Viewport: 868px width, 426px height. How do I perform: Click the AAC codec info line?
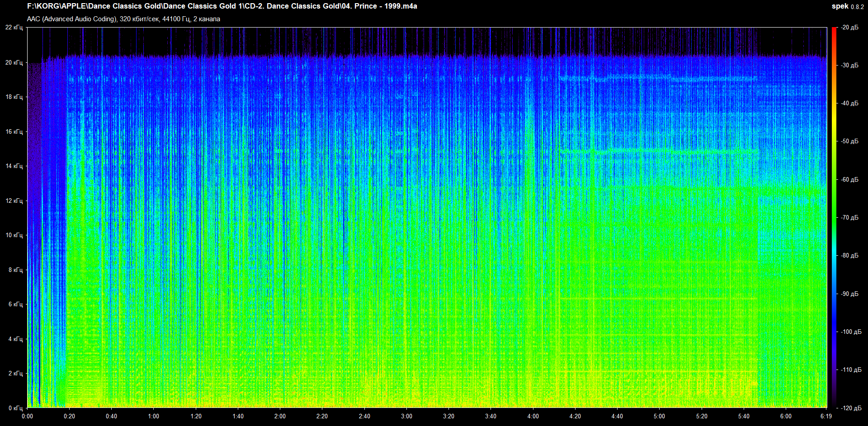click(x=123, y=19)
